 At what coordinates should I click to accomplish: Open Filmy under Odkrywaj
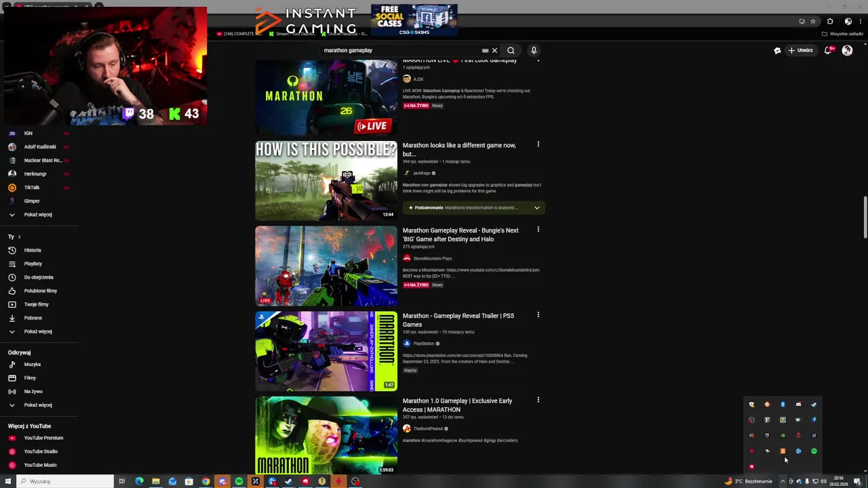pyautogui.click(x=30, y=378)
